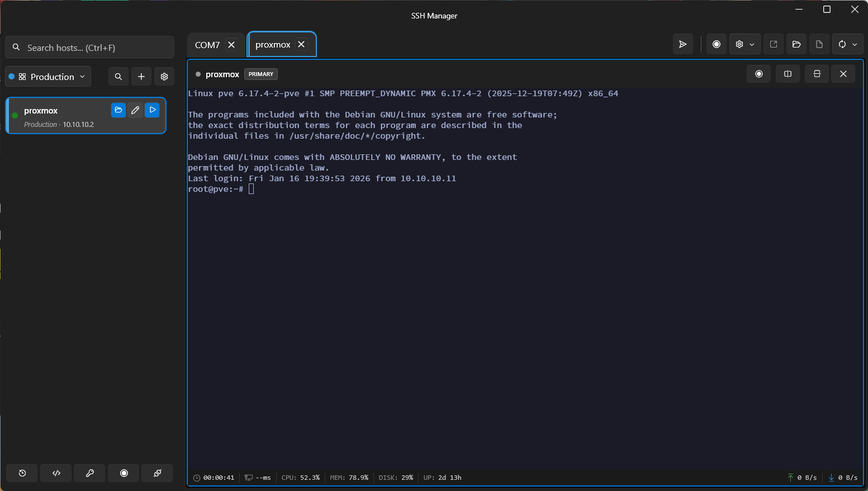Screen dimensions: 868x491
Task: Click the record icon in the proxmox pane header
Action: [759, 74]
